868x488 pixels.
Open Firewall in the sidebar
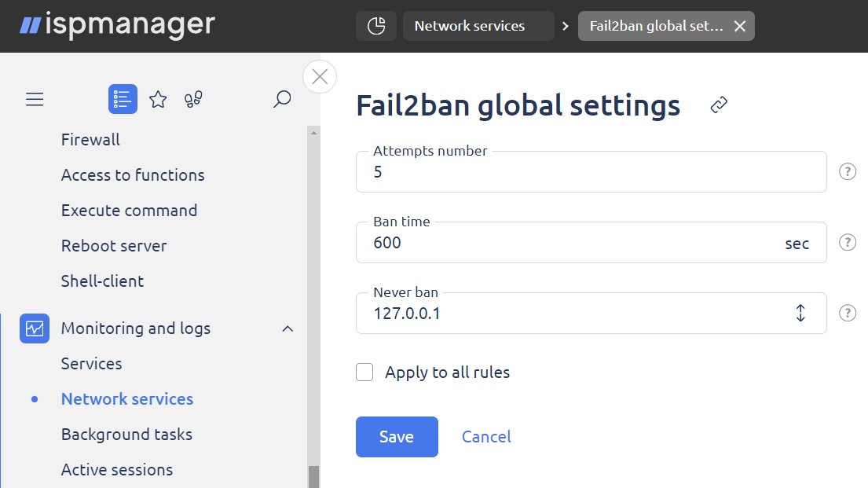[x=90, y=140]
